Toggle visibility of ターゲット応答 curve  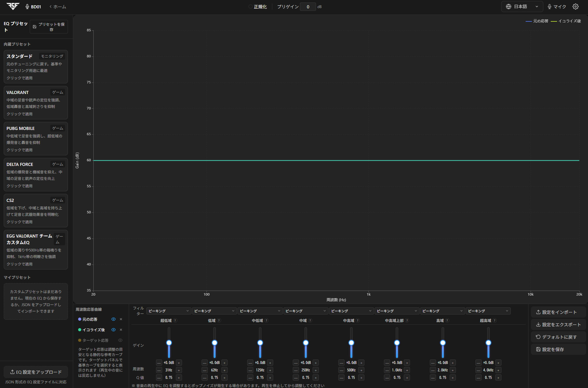point(120,340)
